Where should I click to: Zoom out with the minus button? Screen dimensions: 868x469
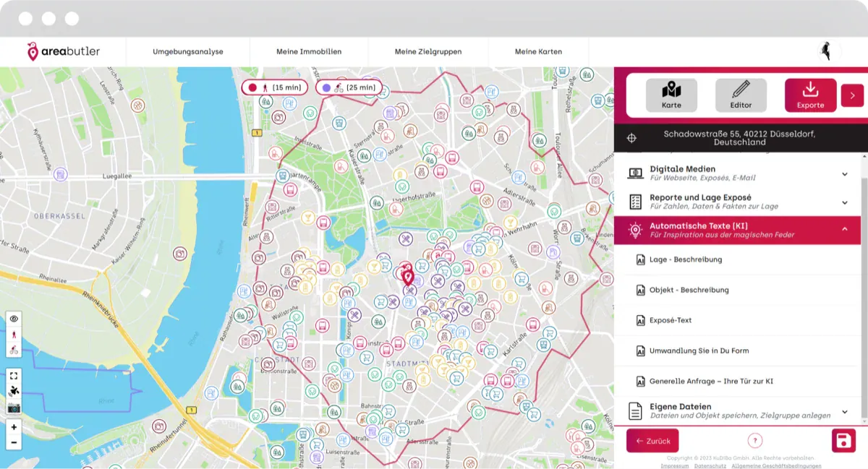(14, 442)
